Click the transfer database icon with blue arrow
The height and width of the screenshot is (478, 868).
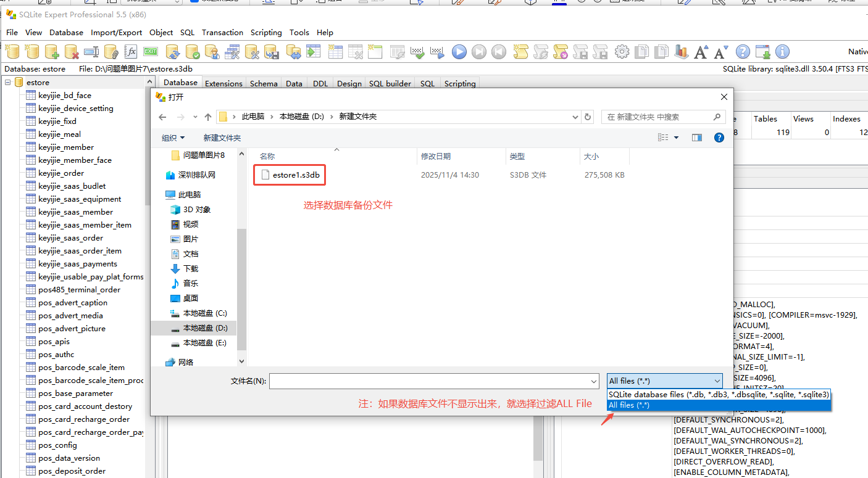point(294,52)
